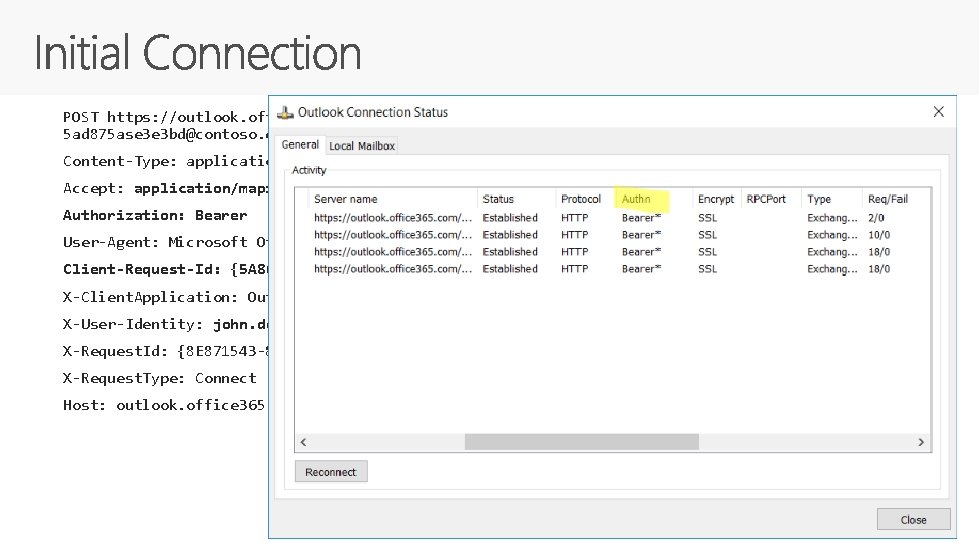Click the Reconnect button

(x=331, y=472)
